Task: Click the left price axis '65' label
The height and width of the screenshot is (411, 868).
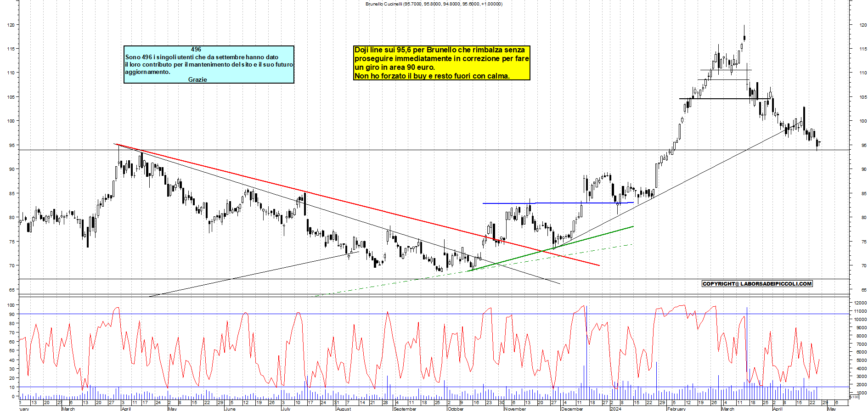Action: [x=12, y=290]
